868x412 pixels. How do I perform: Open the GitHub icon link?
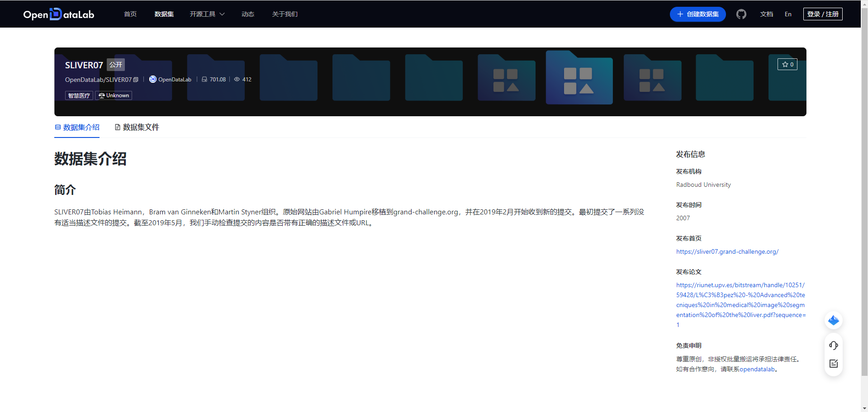point(741,14)
